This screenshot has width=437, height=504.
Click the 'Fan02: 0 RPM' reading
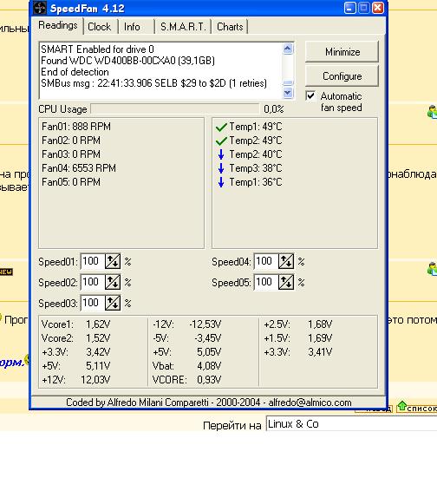click(71, 141)
